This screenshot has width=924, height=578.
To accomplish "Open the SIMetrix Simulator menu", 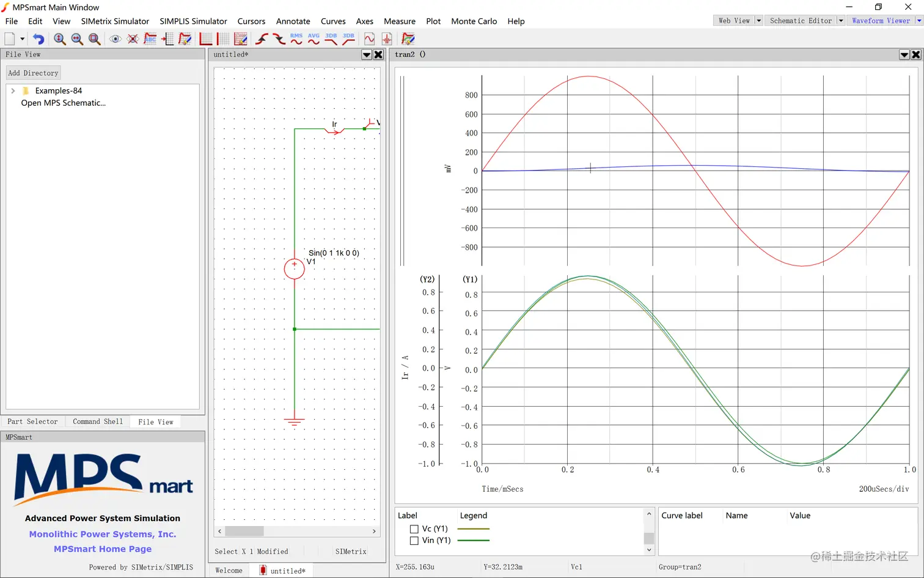I will (115, 21).
